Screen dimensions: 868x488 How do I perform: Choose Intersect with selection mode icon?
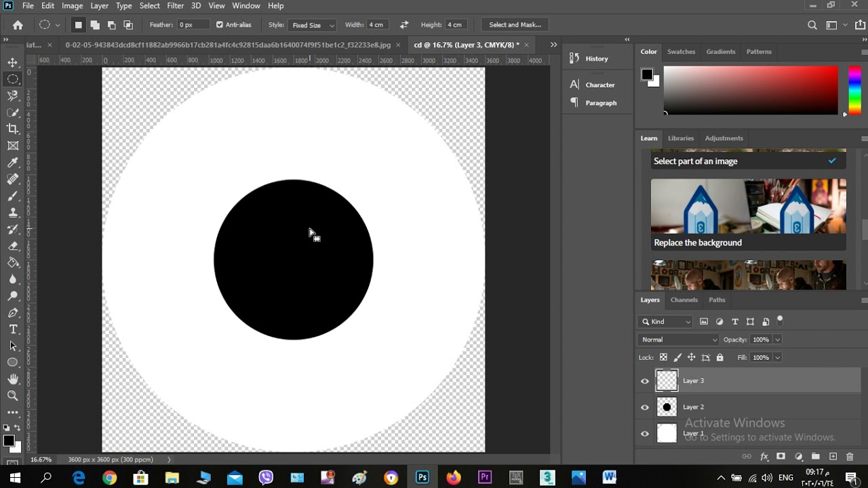(128, 25)
